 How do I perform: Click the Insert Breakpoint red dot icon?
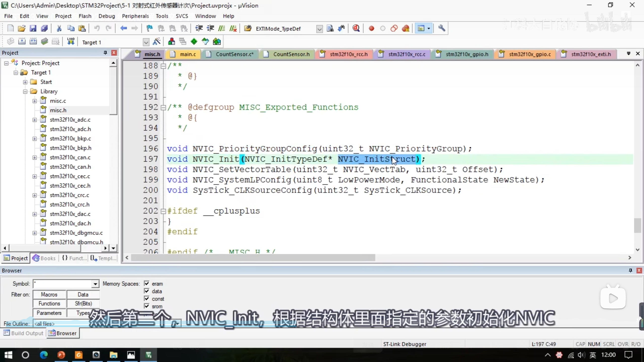(371, 28)
